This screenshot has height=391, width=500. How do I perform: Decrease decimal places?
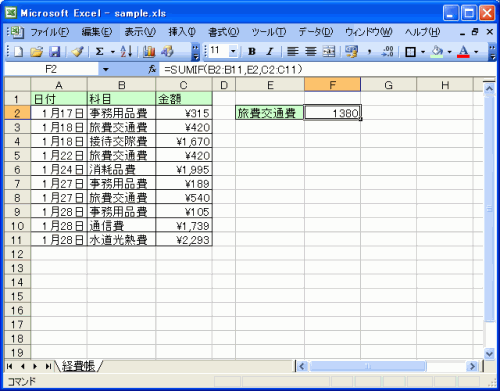(388, 52)
